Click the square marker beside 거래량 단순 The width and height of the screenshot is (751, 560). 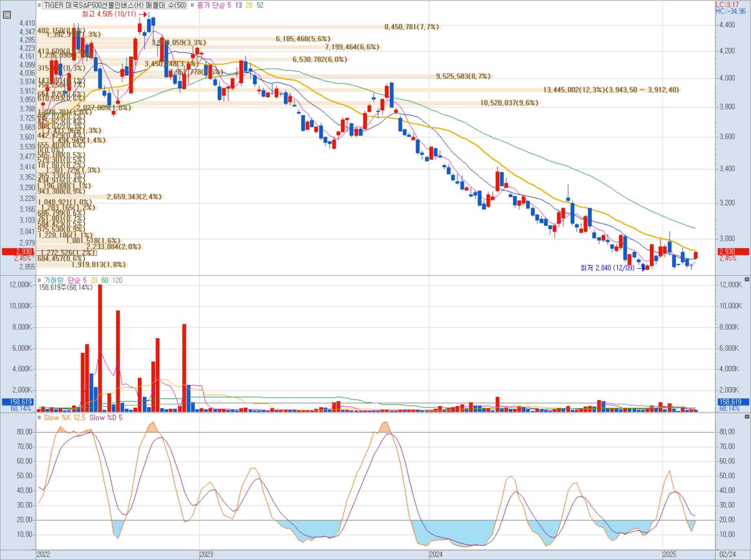39,280
